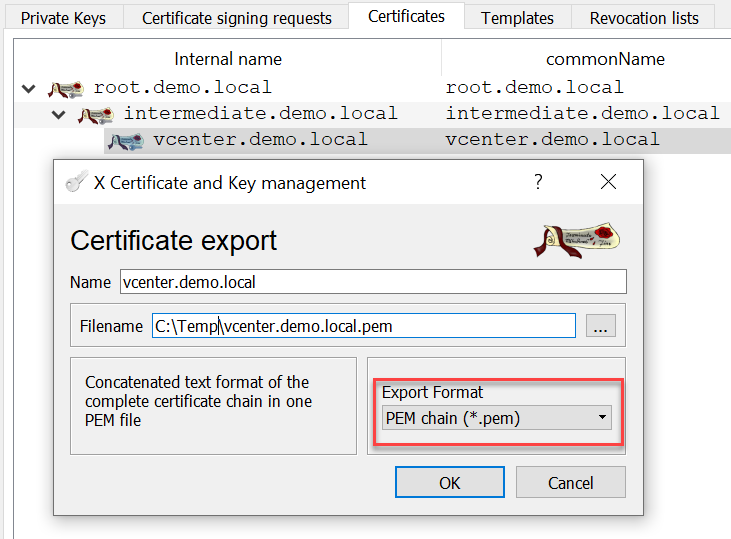This screenshot has height=539, width=731.
Task: Close the Certificate export dialog
Action: pos(608,182)
